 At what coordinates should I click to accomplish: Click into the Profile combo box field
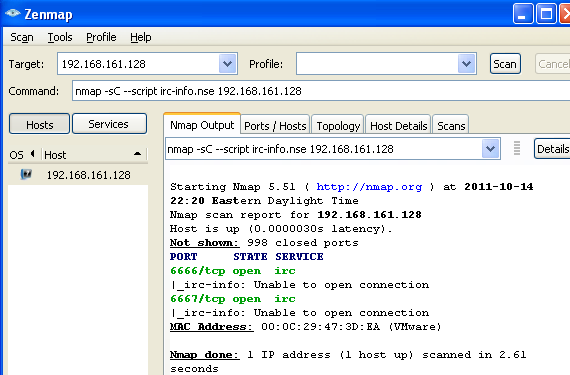click(x=377, y=64)
